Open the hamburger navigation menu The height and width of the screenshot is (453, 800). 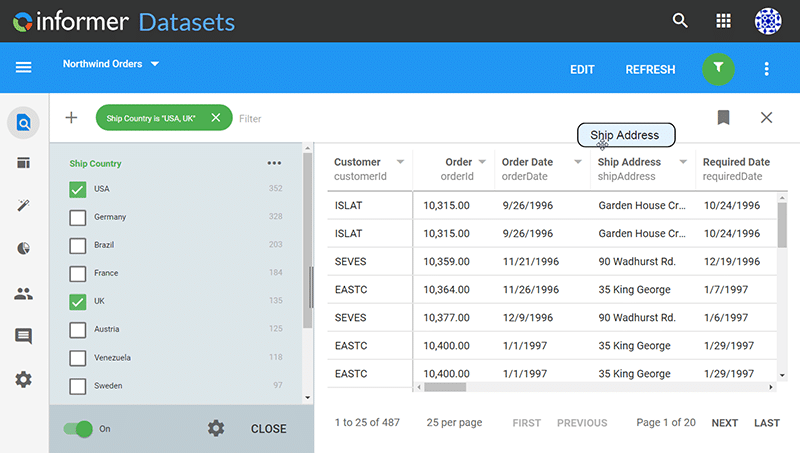[23, 67]
